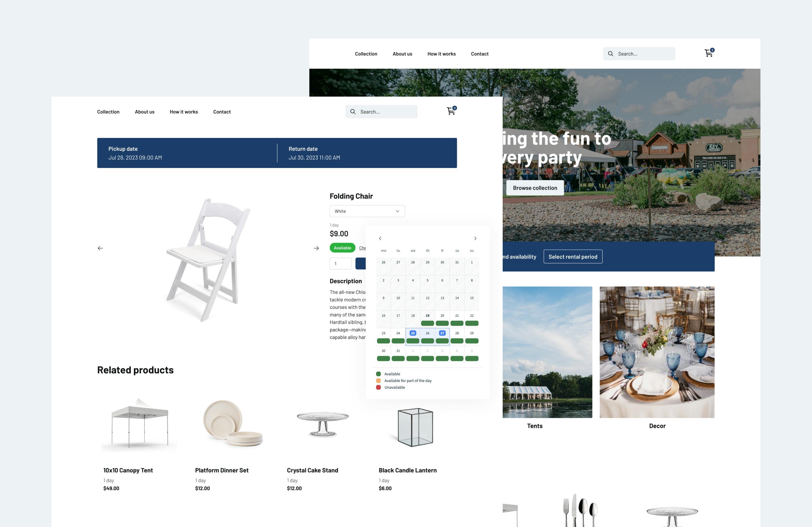This screenshot has width=812, height=527.
Task: Expand the White color dropdown
Action: 367,211
